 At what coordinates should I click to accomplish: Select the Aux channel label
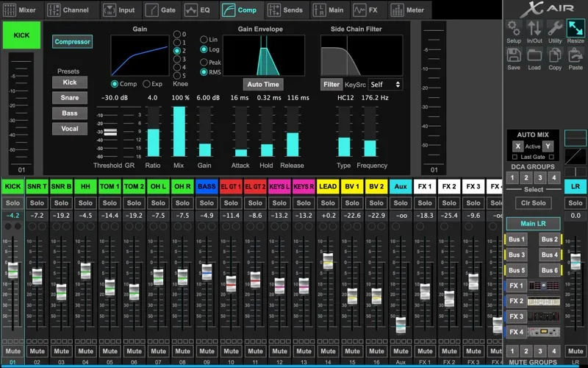(401, 186)
